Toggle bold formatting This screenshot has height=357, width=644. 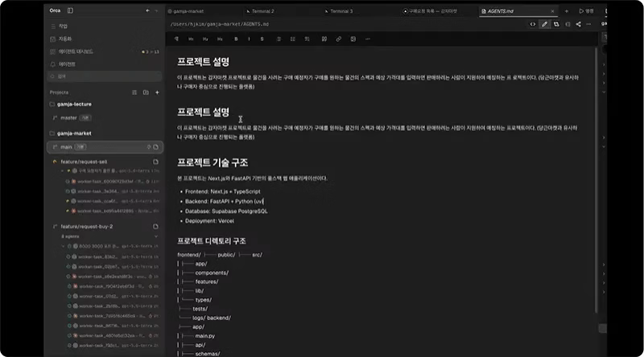point(236,39)
